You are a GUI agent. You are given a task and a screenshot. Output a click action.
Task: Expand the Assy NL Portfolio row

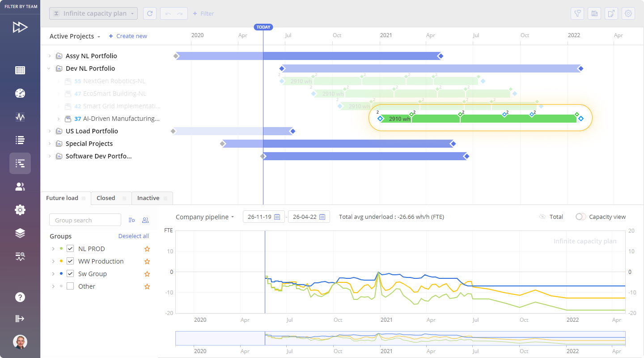pyautogui.click(x=49, y=56)
